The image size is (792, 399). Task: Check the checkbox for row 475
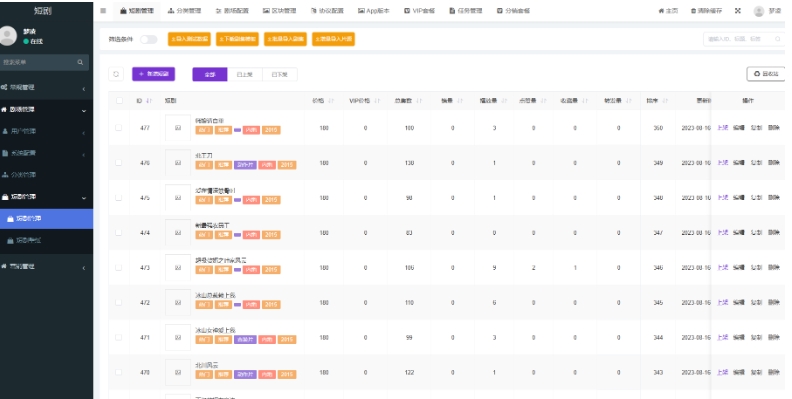[119, 197]
